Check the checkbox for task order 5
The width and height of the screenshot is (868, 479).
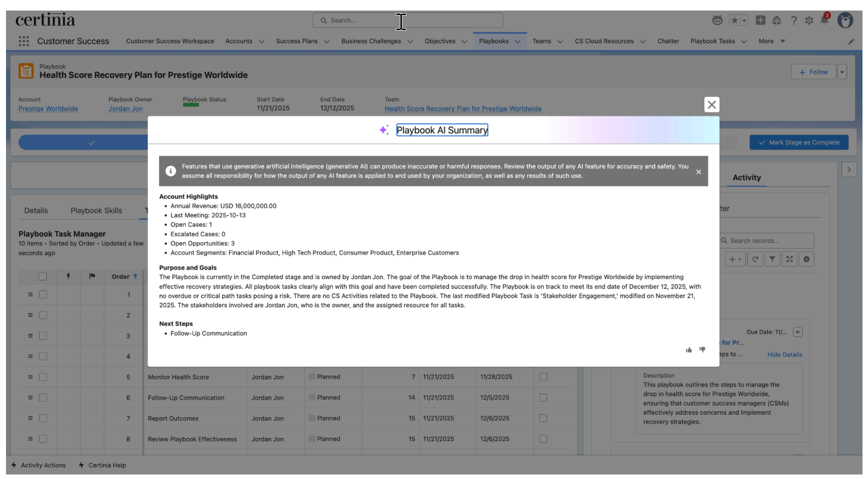point(43,377)
